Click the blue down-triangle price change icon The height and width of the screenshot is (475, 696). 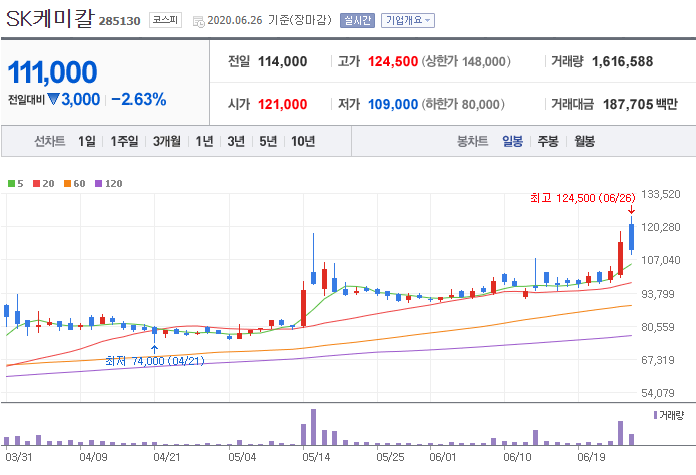[53, 99]
